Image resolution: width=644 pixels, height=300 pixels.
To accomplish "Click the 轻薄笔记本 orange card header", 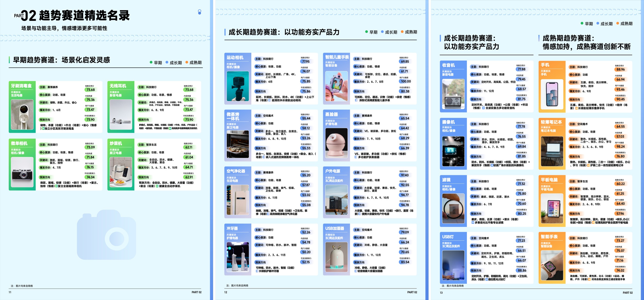I will click(551, 122).
